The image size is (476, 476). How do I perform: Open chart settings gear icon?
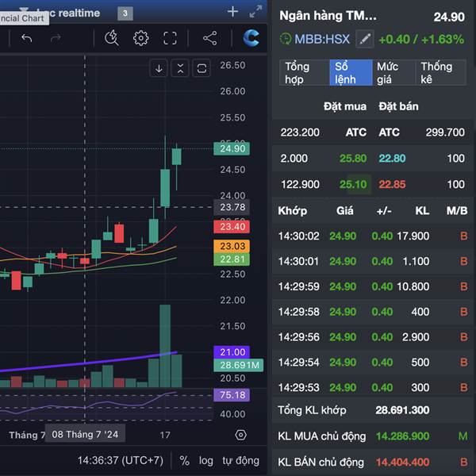click(141, 38)
